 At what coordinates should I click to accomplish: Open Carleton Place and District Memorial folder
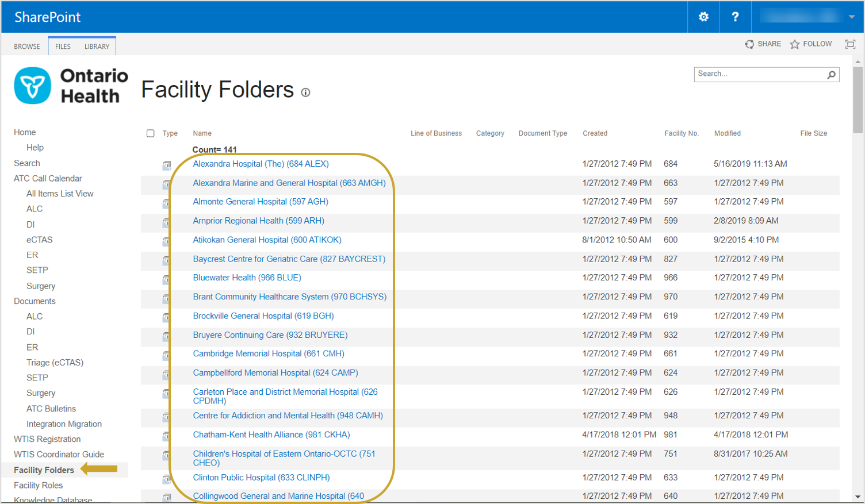pyautogui.click(x=285, y=397)
